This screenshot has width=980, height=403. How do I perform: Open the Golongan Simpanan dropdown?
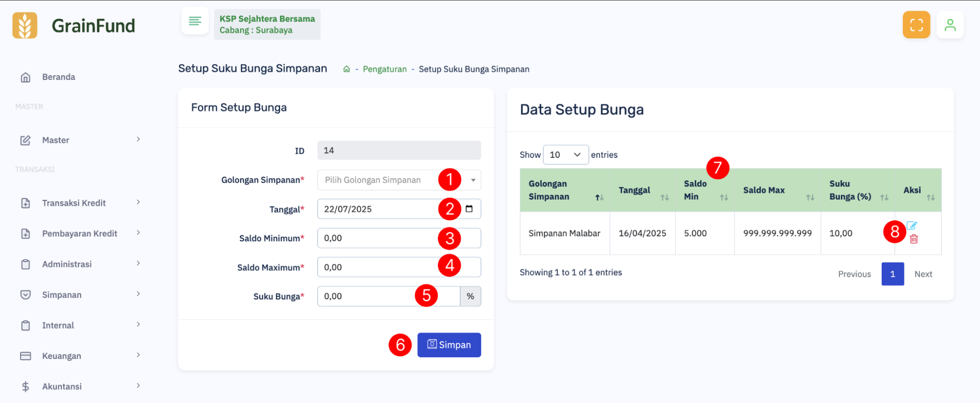[x=399, y=180]
